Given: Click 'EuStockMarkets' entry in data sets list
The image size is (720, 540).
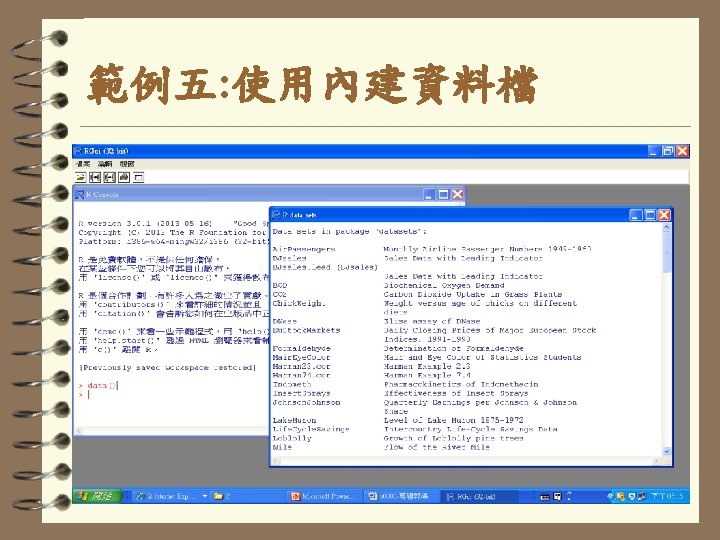Looking at the screenshot, I should tap(307, 330).
